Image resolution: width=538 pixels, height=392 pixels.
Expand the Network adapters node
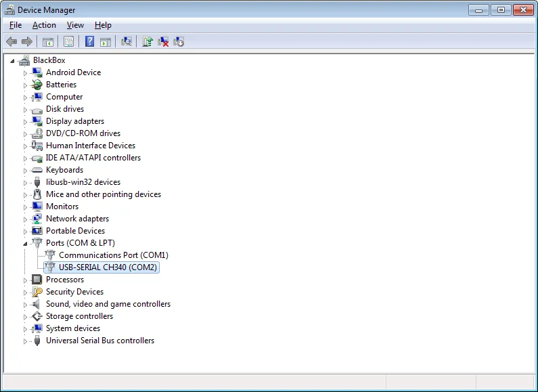25,219
